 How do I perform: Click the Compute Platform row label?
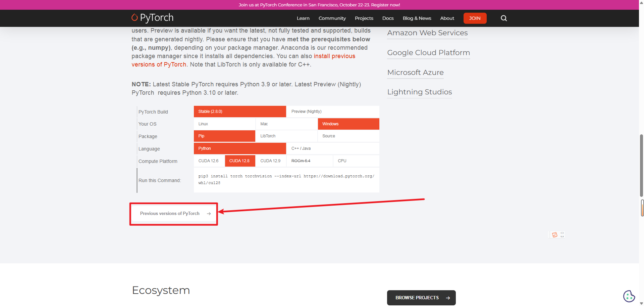158,161
